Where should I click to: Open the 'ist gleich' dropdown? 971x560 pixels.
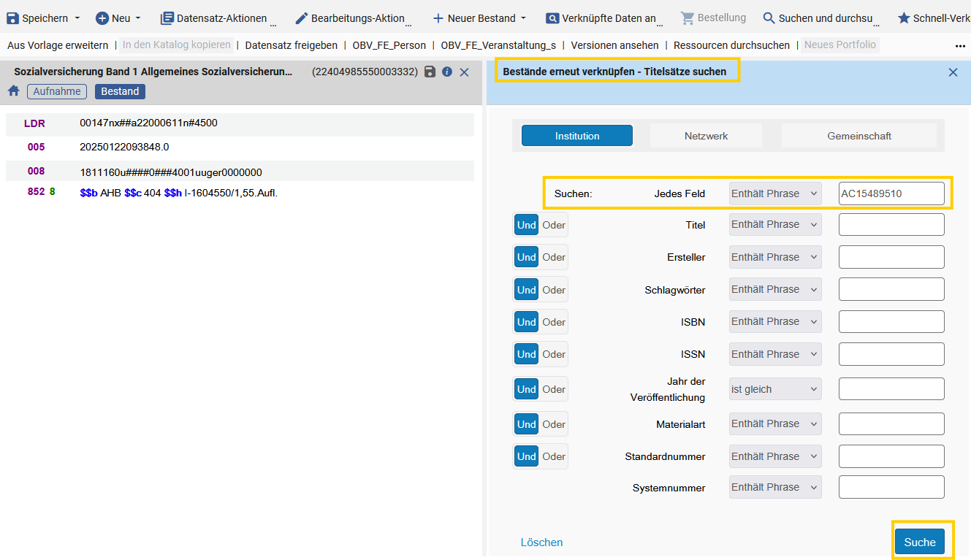(x=775, y=389)
